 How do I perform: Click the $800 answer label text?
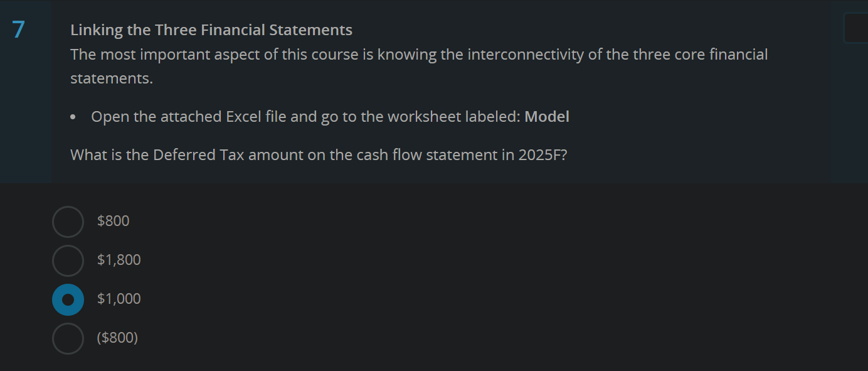(113, 221)
